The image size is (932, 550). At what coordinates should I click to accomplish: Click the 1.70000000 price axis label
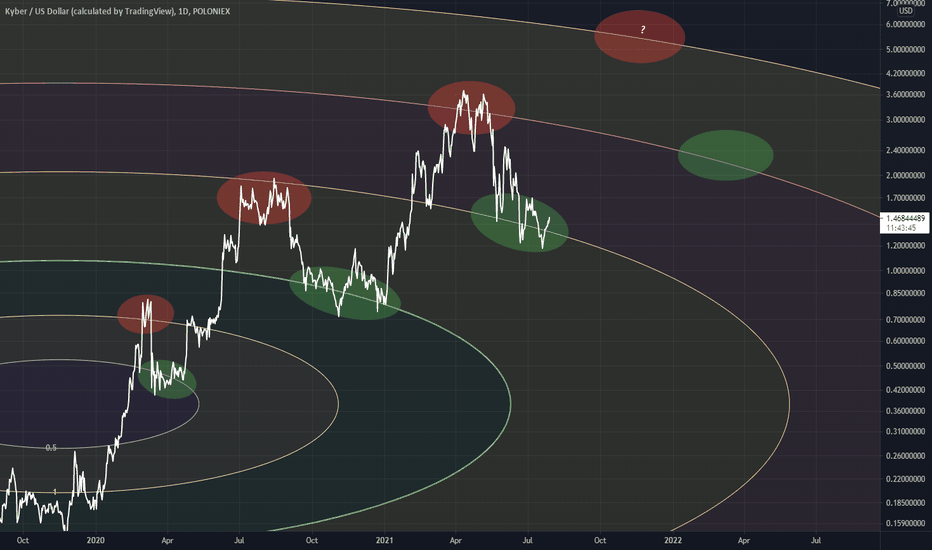(x=905, y=198)
